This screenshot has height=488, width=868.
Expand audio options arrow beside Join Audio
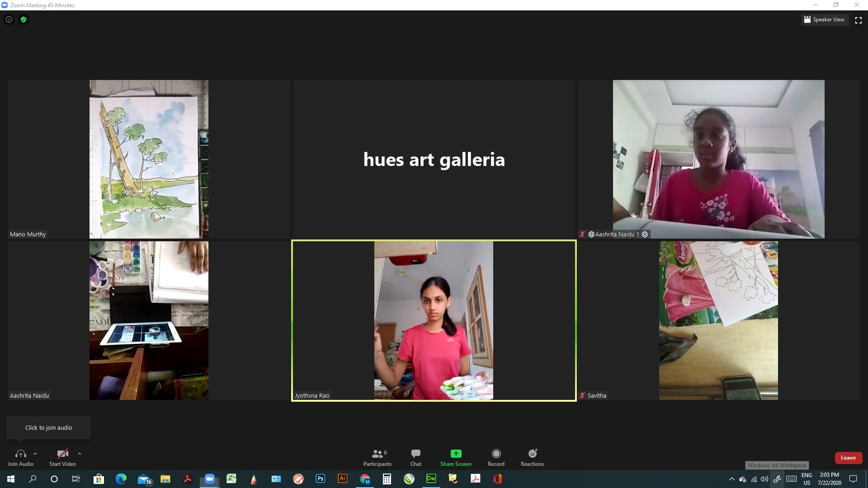coord(35,454)
